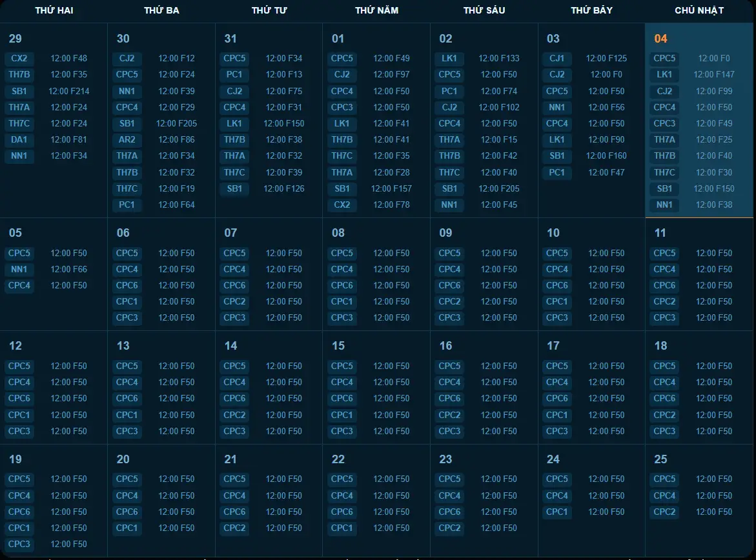
Task: Select the CJ1 badge on day 03
Action: tap(557, 58)
